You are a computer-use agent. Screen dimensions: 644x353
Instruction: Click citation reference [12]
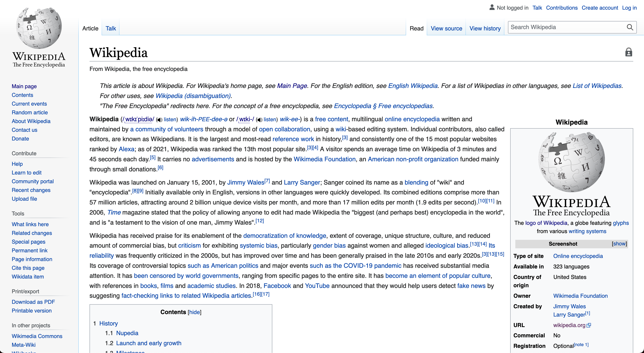pos(260,221)
